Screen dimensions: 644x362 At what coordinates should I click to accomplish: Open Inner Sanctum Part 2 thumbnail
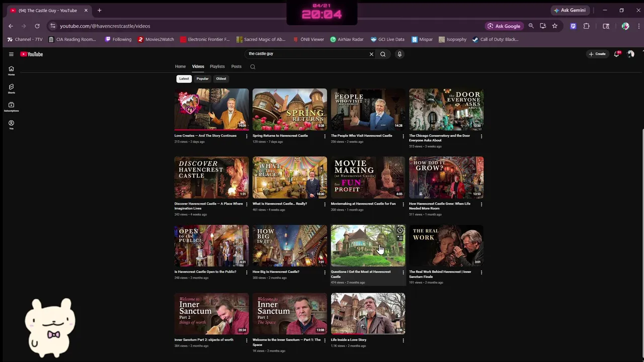(211, 314)
